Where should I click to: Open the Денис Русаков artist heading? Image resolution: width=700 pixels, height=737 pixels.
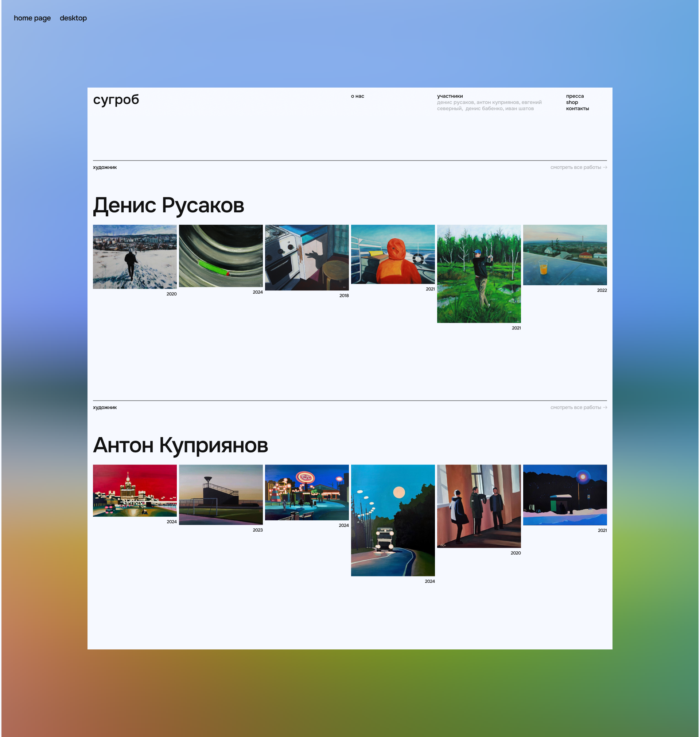[x=168, y=205]
